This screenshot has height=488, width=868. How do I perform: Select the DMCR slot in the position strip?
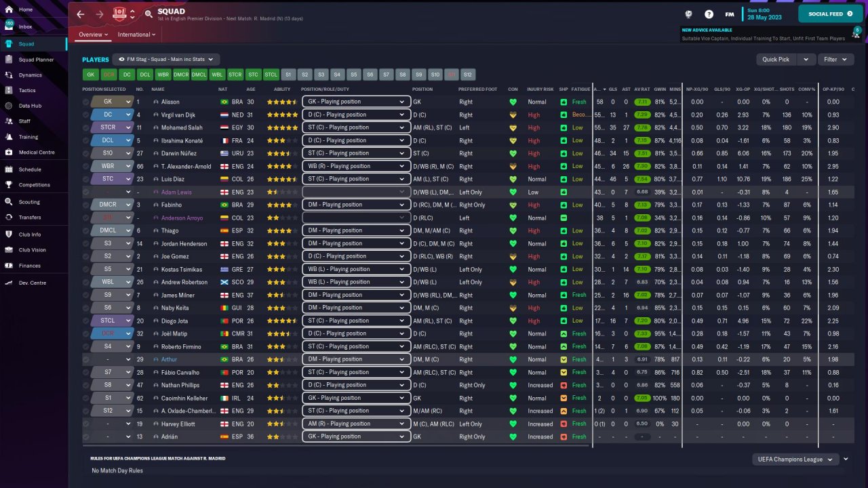pos(181,75)
